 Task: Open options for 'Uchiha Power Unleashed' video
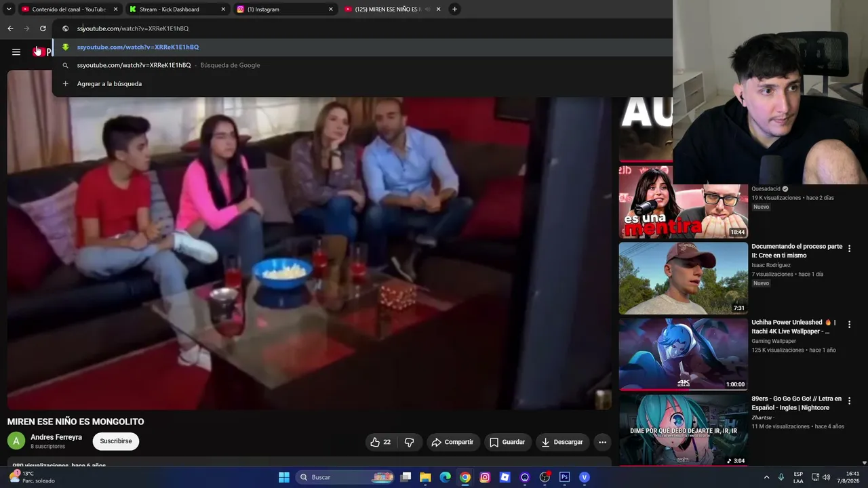[x=849, y=325]
